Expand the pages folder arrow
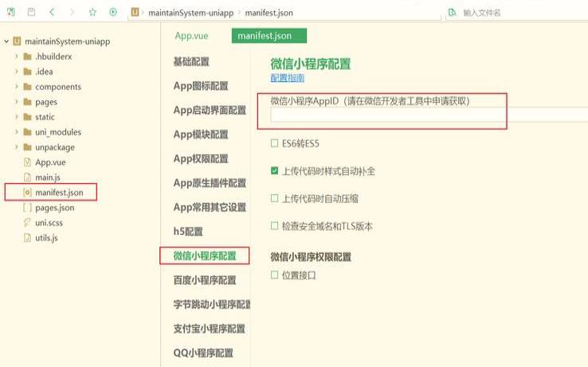The height and width of the screenshot is (367, 588). pyautogui.click(x=17, y=102)
